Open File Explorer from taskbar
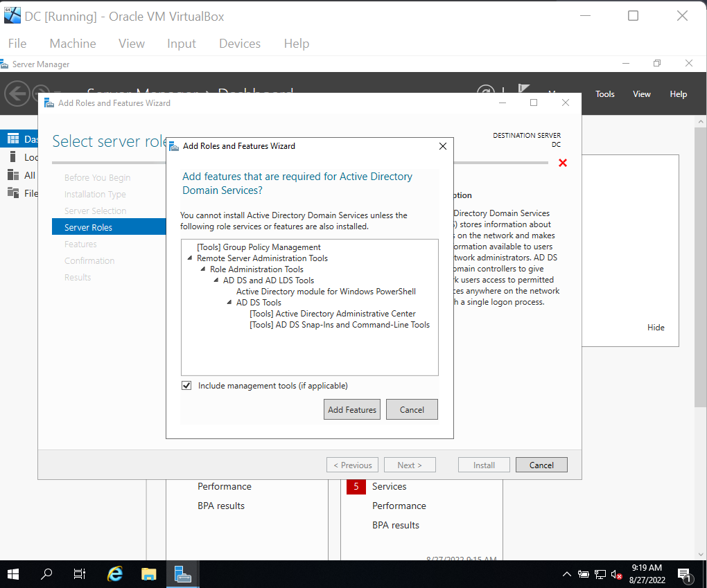Screen dimensions: 707x588 pyautogui.click(x=148, y=574)
